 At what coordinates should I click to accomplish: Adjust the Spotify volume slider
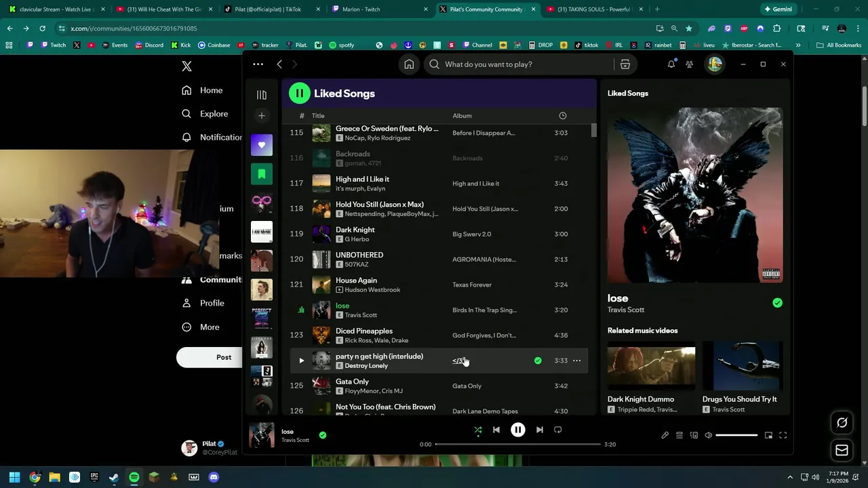[x=736, y=435]
